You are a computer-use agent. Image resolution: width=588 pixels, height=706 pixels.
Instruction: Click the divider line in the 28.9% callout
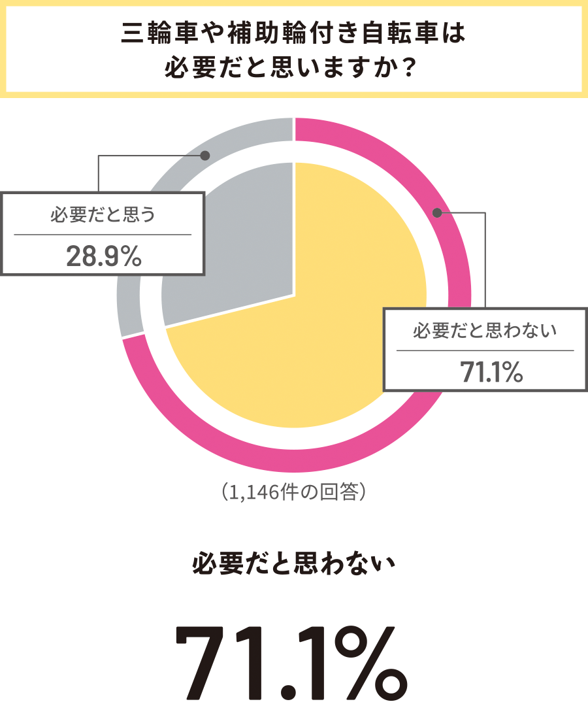(103, 234)
